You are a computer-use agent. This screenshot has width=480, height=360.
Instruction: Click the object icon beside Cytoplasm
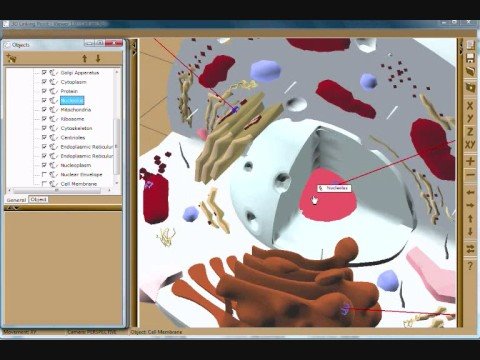tap(54, 82)
